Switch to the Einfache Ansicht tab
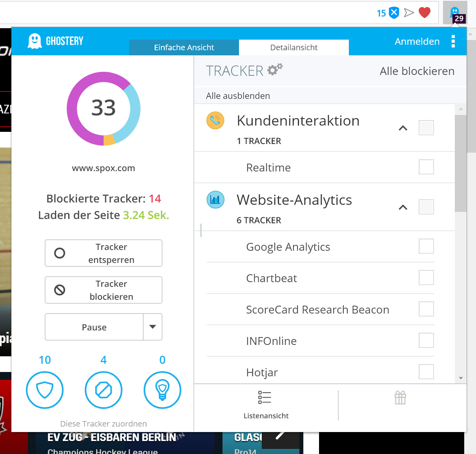The image size is (476, 454). [x=184, y=47]
